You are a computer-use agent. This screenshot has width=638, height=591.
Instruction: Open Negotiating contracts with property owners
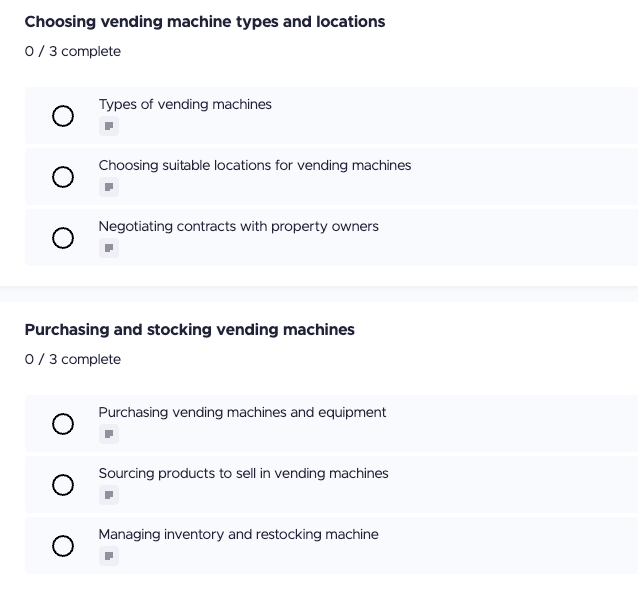tap(238, 226)
